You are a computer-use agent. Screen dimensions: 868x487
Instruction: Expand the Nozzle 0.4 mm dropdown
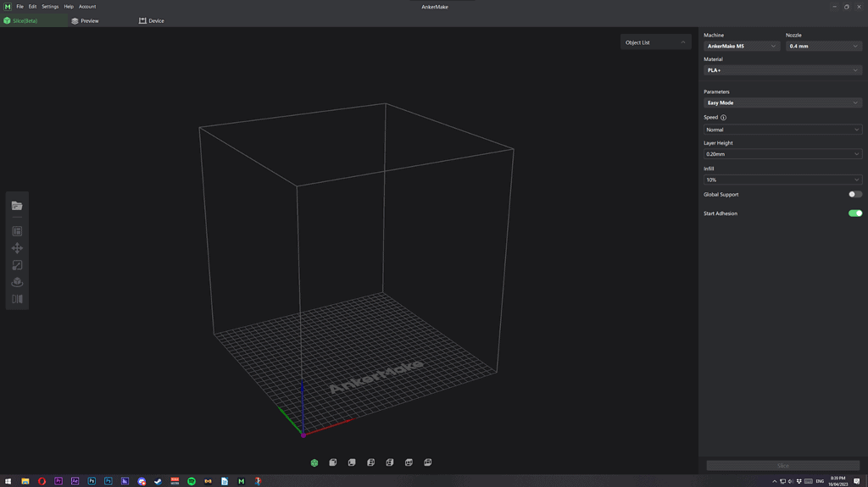[824, 47]
